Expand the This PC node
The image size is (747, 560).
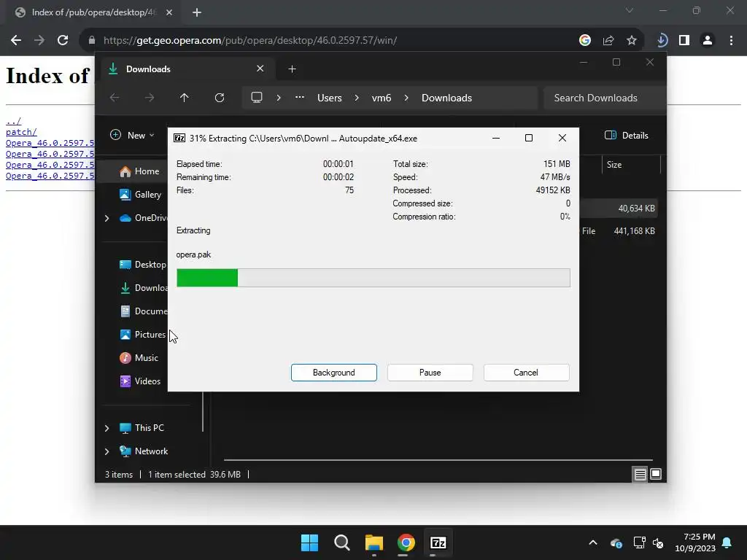pos(107,428)
